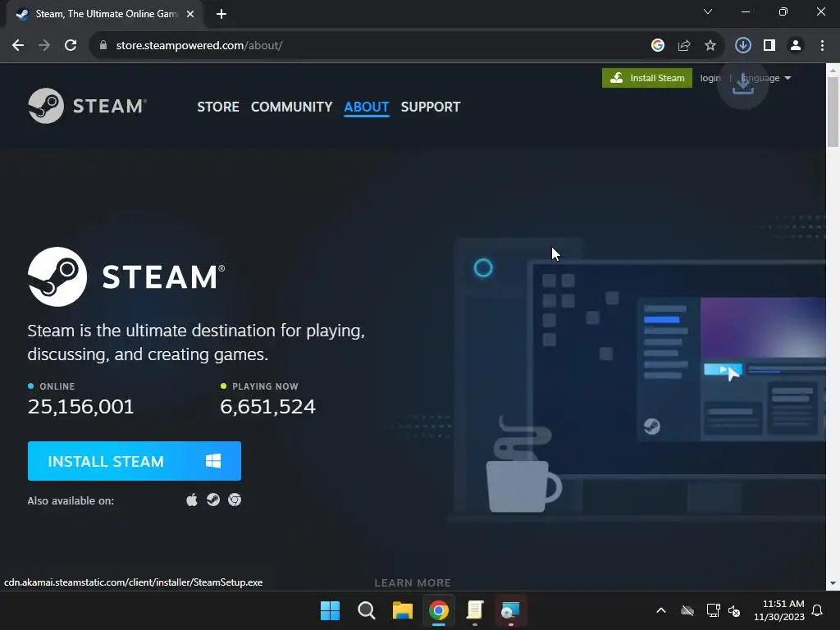
Task: Open the STORE menu
Action: (x=218, y=107)
